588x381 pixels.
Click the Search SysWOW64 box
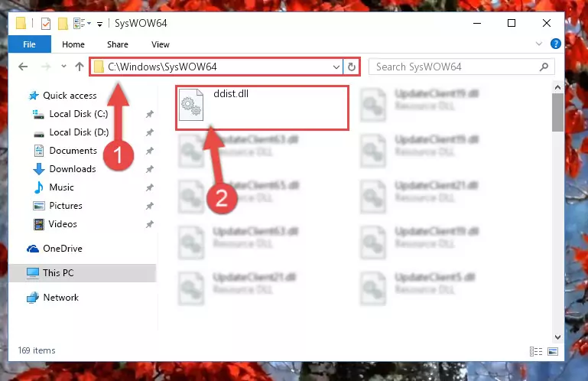tap(462, 67)
